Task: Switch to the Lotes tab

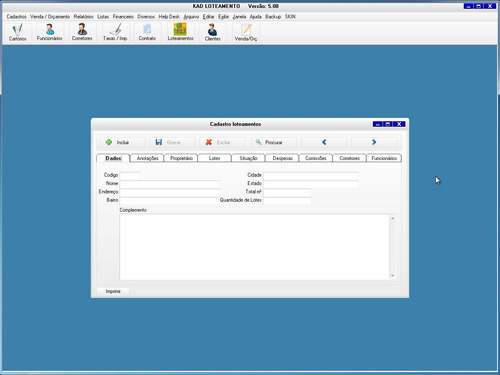Action: [214, 158]
